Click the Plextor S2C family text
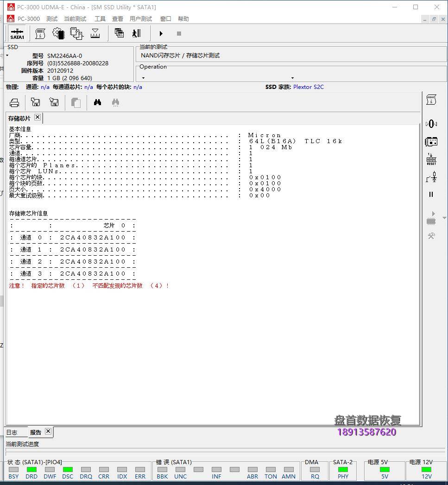 [x=309, y=87]
